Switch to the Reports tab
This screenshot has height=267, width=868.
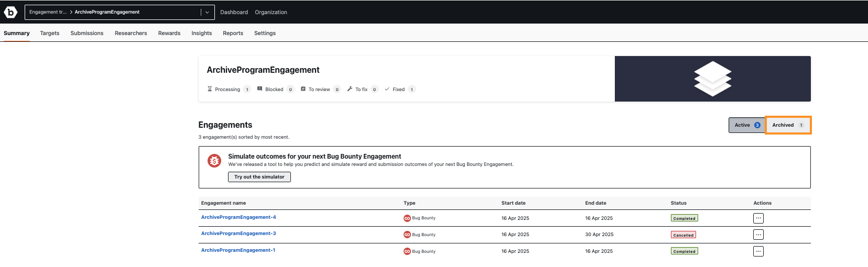[233, 33]
